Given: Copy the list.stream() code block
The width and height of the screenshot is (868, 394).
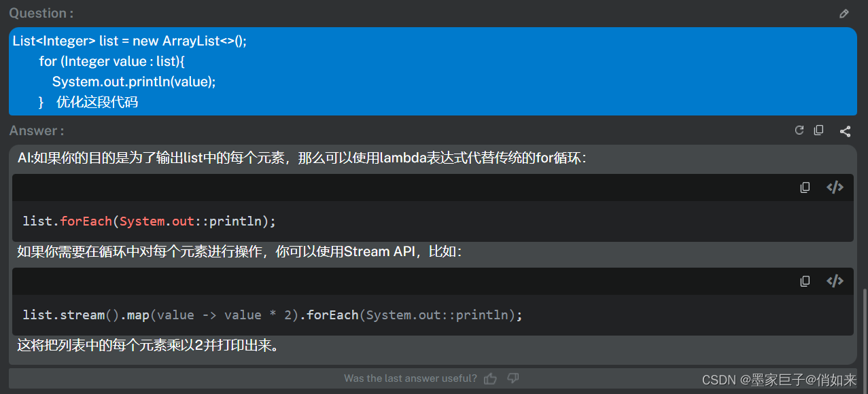Looking at the screenshot, I should coord(805,281).
